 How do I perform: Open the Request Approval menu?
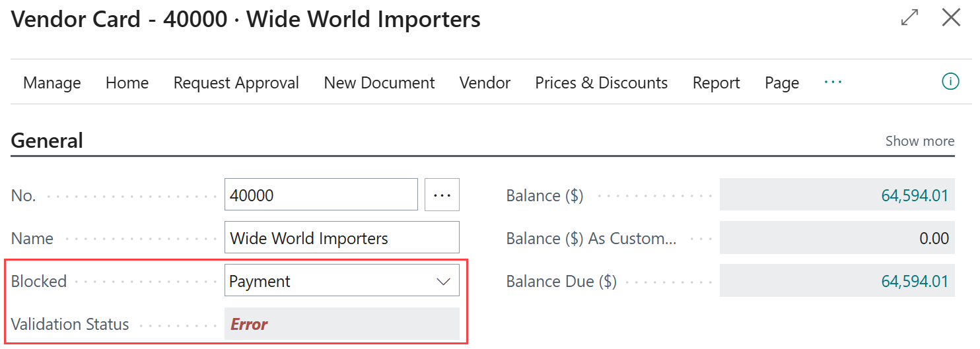click(x=236, y=83)
